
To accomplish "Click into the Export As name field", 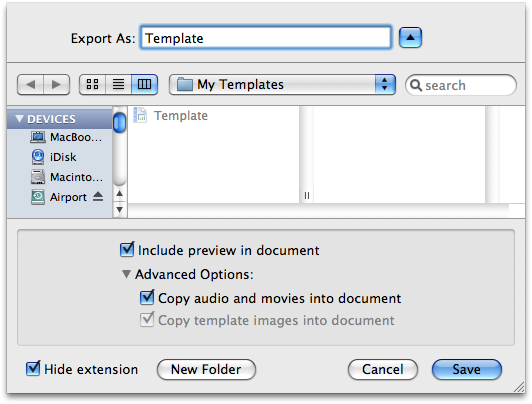I will tap(266, 38).
